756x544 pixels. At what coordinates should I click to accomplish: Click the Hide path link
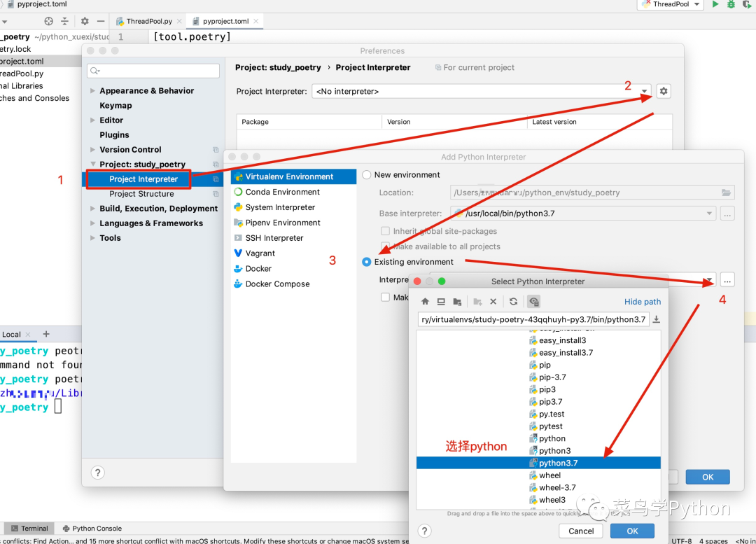(642, 302)
